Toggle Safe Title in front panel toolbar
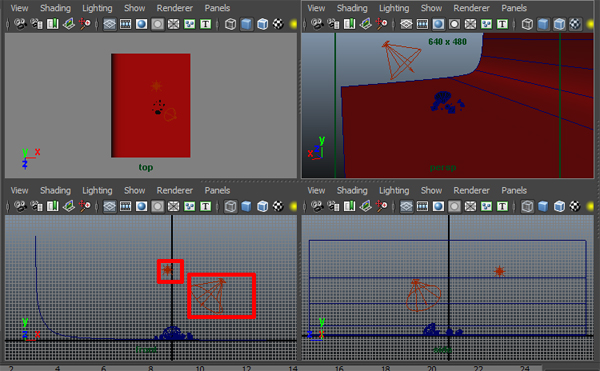 coord(206,207)
